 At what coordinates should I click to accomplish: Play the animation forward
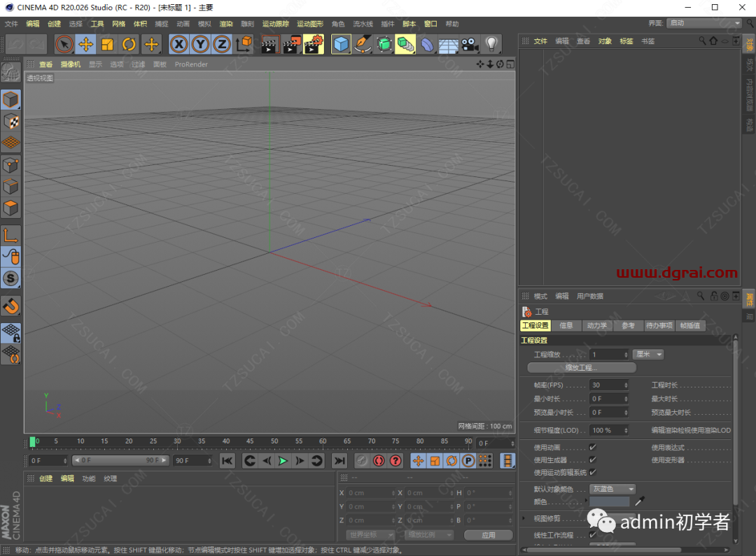283,461
